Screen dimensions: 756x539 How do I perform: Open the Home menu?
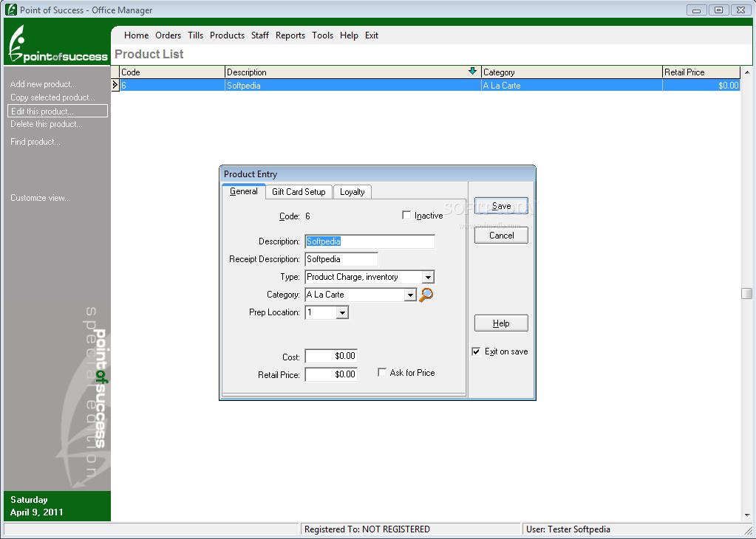(x=137, y=35)
